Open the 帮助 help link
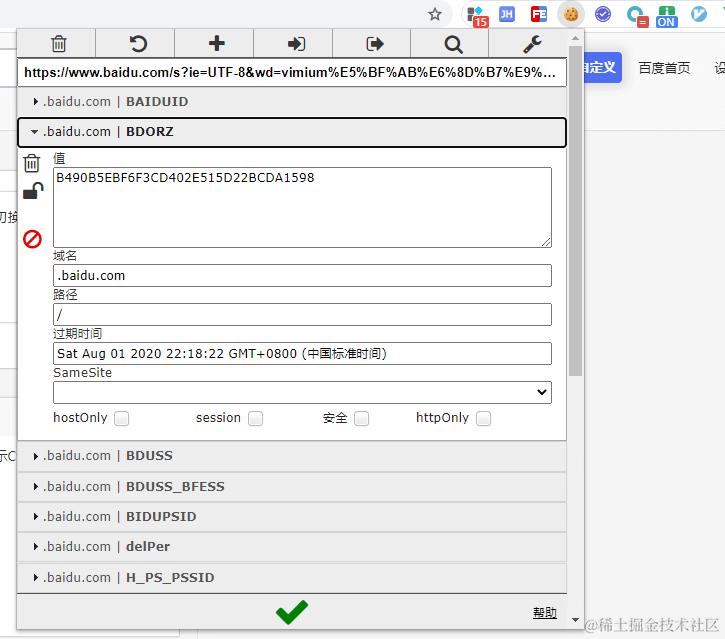Image resolution: width=725 pixels, height=639 pixels. 545,613
